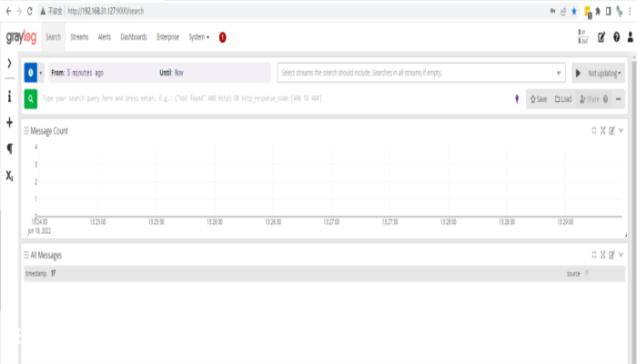This screenshot has width=637, height=364.
Task: Open the notifications badge showing 1
Action: click(x=223, y=37)
